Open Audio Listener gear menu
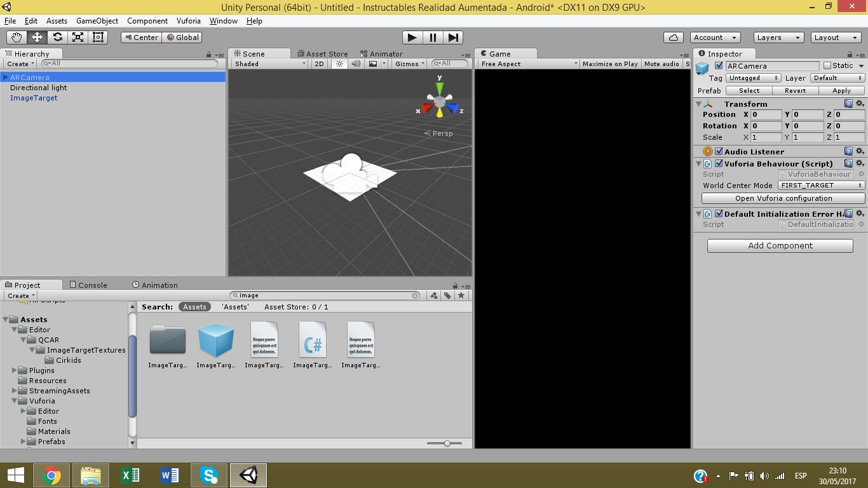Viewport: 868px width, 488px height. click(x=860, y=151)
